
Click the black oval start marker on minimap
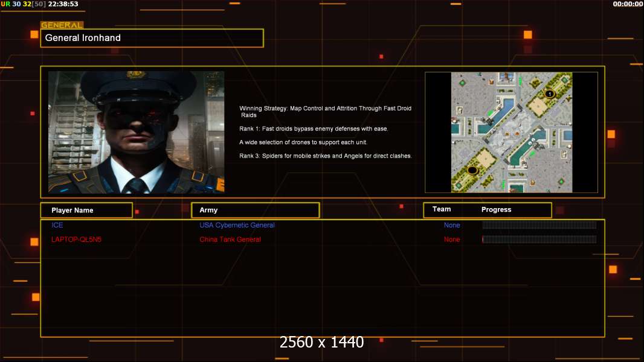[472, 170]
